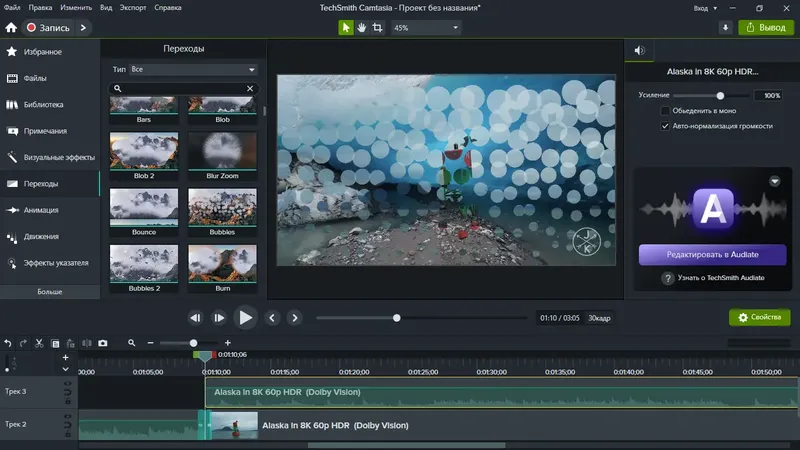
Task: Zoom out the timeline with minus
Action: pyautogui.click(x=151, y=343)
